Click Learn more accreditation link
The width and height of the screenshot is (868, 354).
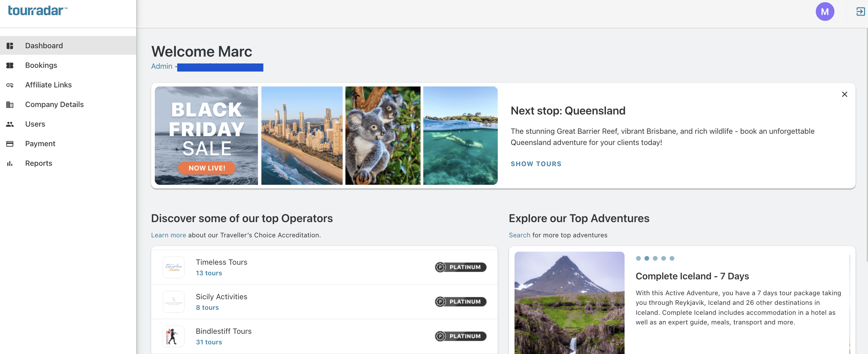coord(169,235)
